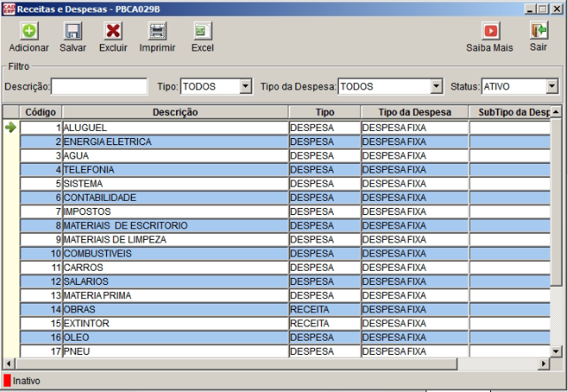Select the OLEO description cell
Image resolution: width=568 pixels, height=392 pixels.
pyautogui.click(x=175, y=337)
